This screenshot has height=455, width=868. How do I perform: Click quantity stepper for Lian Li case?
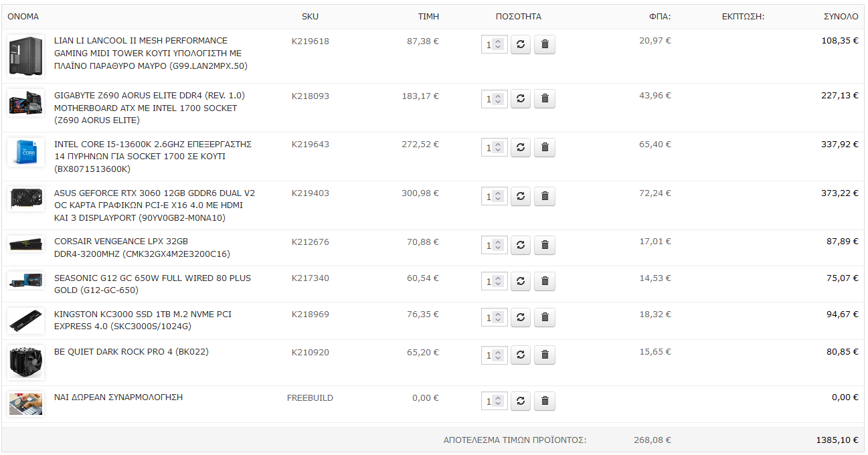click(x=498, y=45)
